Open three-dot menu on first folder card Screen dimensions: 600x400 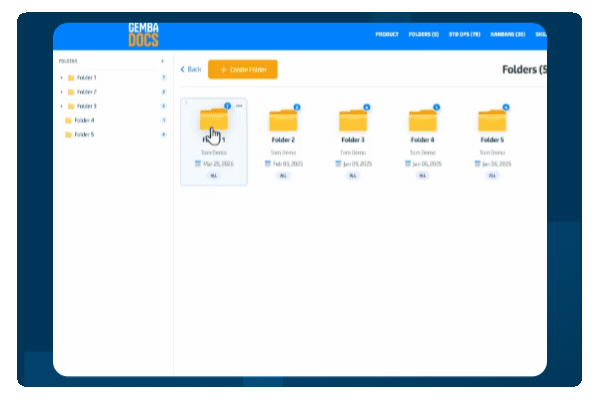pos(238,105)
